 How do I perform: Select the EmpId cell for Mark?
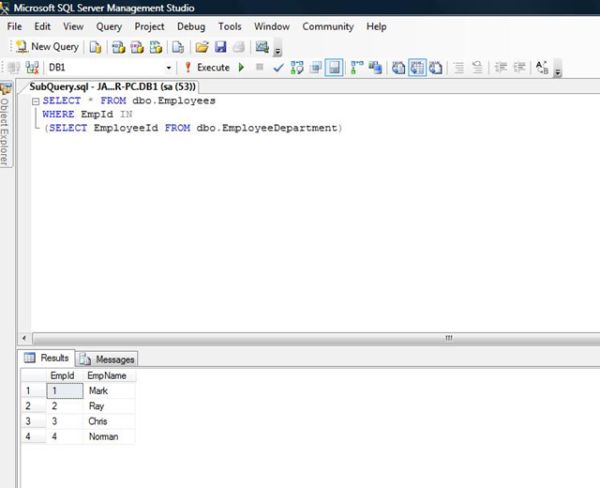pyautogui.click(x=65, y=391)
